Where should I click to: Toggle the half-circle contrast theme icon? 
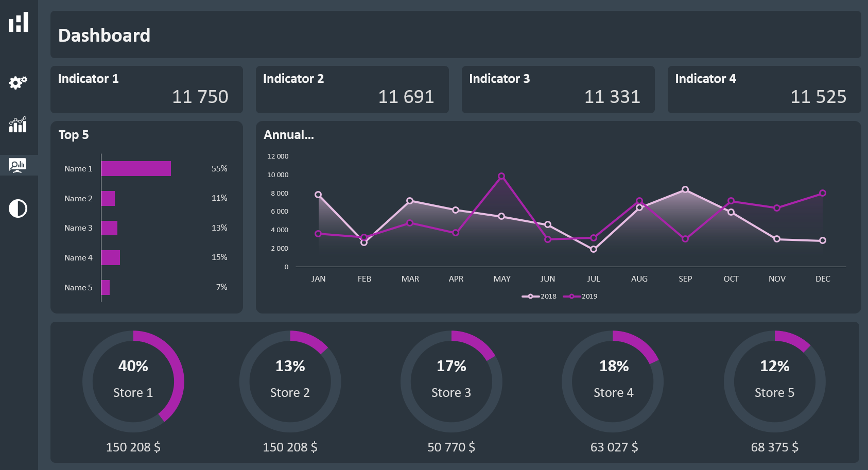[x=18, y=208]
